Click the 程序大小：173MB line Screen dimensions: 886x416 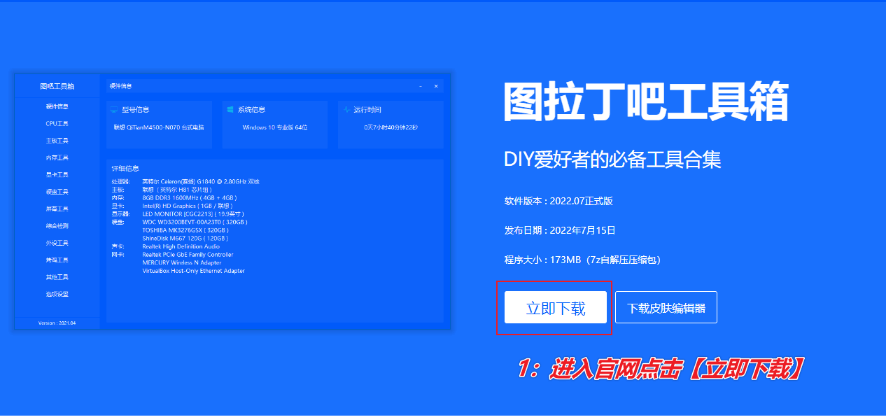[583, 260]
